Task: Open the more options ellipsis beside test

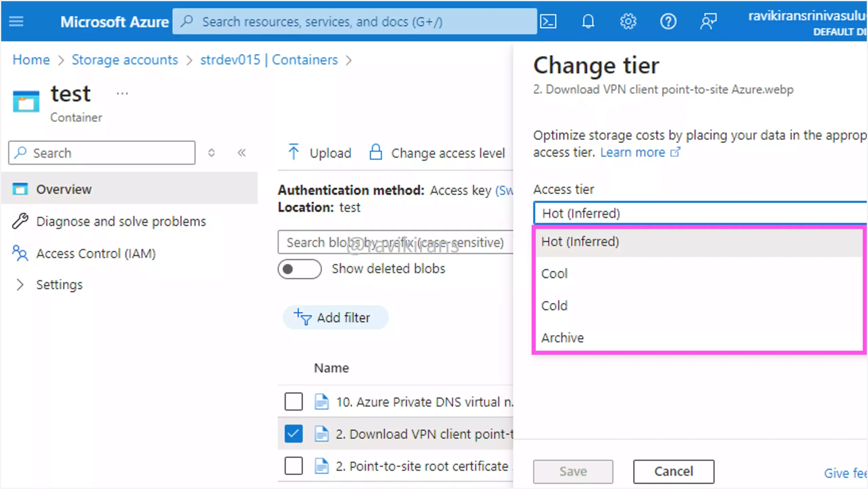Action: click(122, 93)
